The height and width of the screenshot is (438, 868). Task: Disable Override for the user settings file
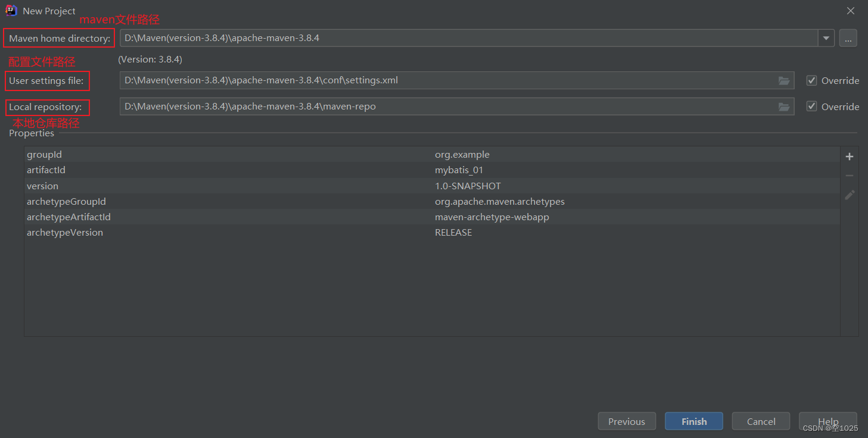[811, 80]
